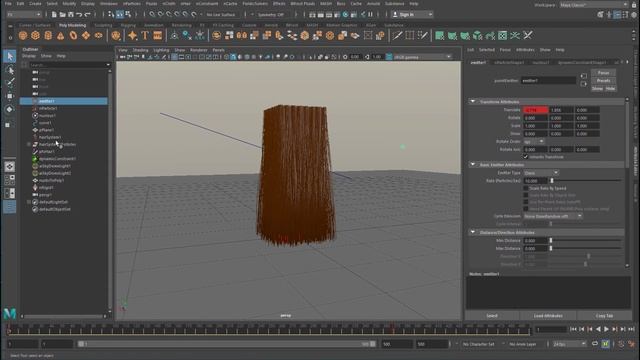Click the Mirror geometry shelf icon

coord(242,36)
